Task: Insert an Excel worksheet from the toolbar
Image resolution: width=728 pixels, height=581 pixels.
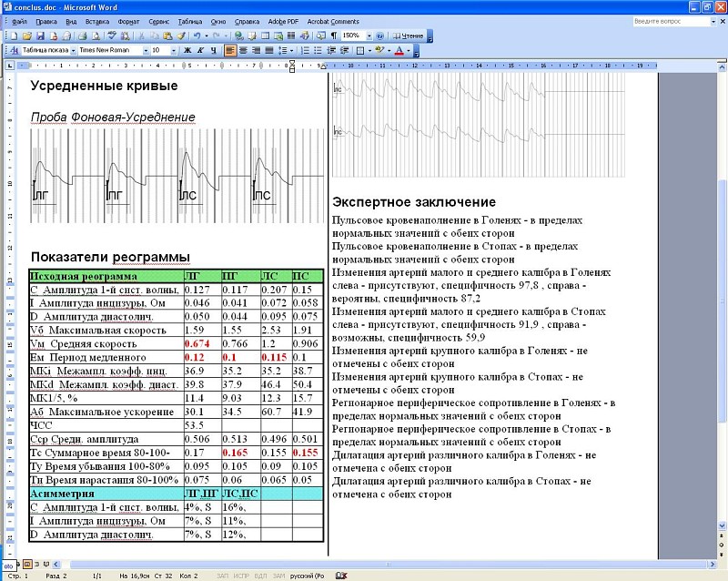Action: click(278, 36)
